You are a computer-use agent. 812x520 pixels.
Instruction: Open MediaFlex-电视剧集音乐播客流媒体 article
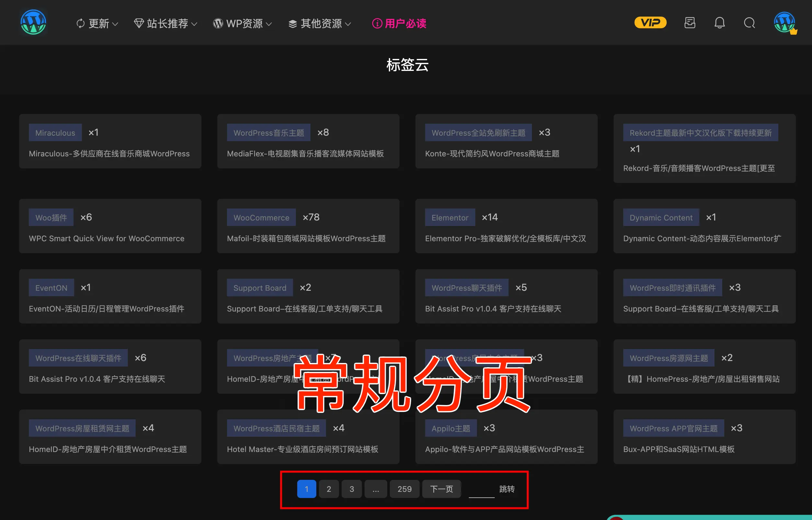point(305,153)
